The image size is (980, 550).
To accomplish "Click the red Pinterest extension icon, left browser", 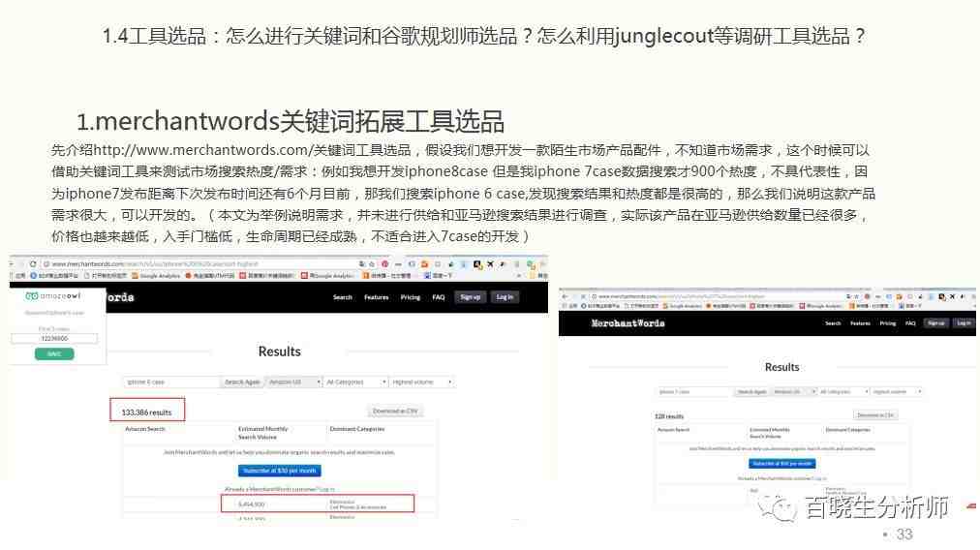I will tap(385, 264).
